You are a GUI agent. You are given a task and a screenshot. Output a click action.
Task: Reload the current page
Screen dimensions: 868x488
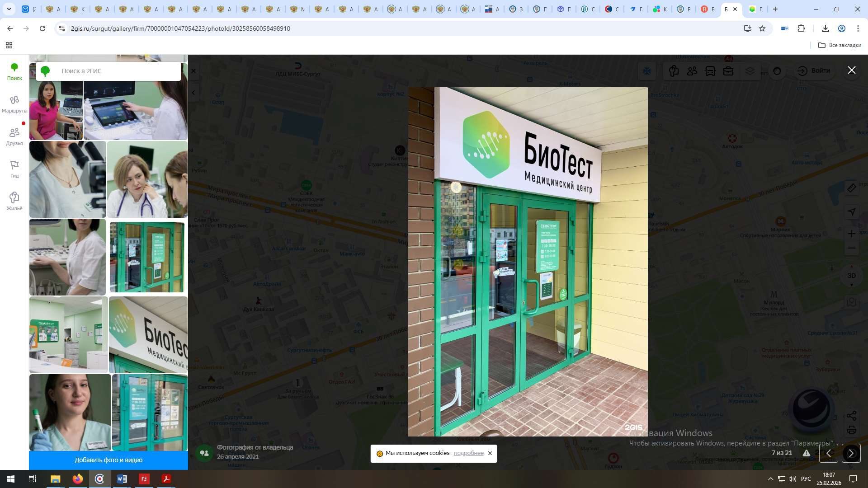pos(42,28)
